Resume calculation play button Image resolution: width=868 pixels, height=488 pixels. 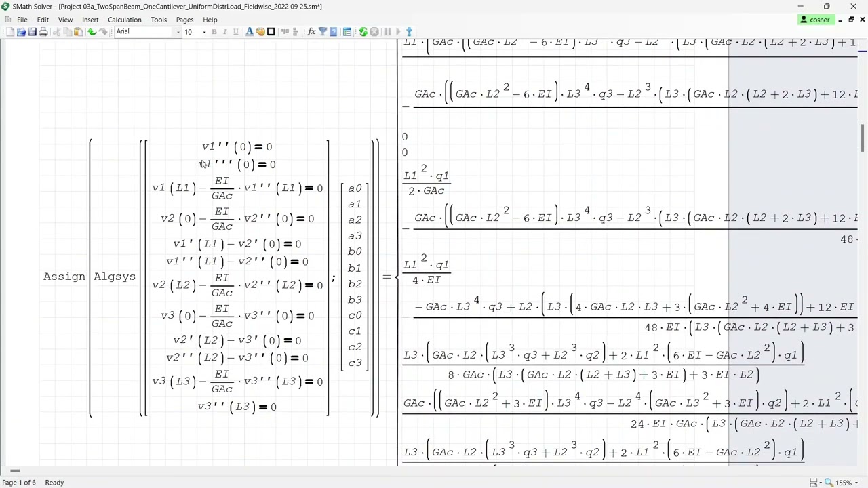click(398, 32)
